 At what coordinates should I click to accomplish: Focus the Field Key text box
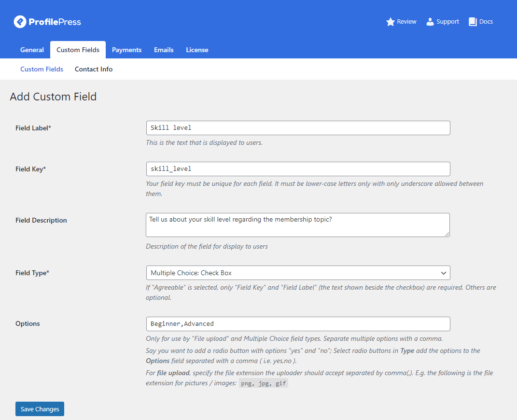tap(298, 169)
